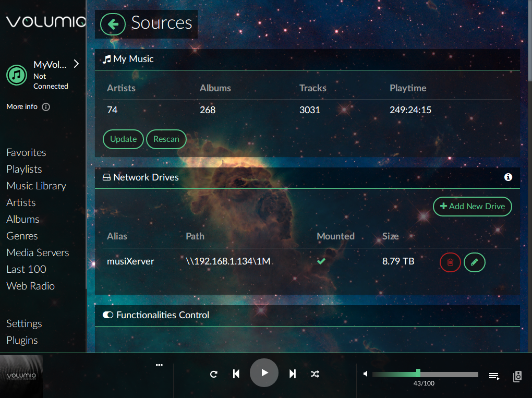Mute the volume speaker icon
The height and width of the screenshot is (398, 532).
click(366, 374)
